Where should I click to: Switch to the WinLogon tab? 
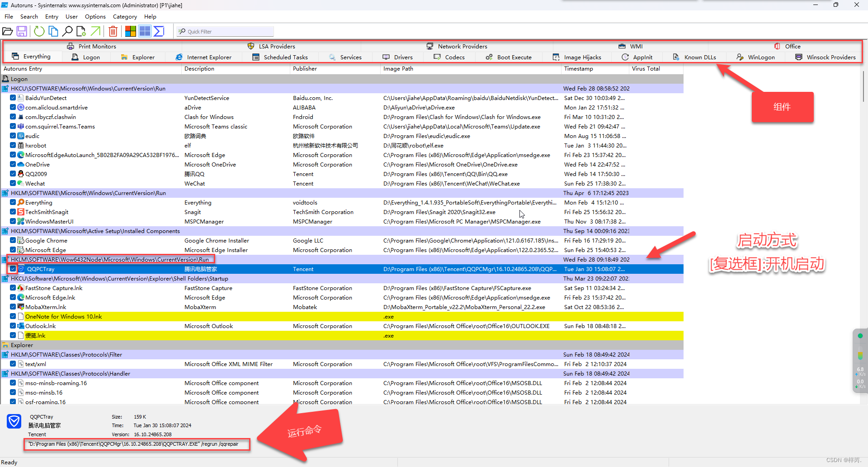(x=755, y=57)
